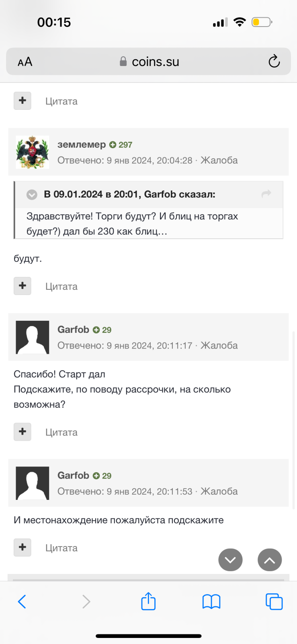
Task: Jump to page top with up chevron button
Action: (270, 560)
